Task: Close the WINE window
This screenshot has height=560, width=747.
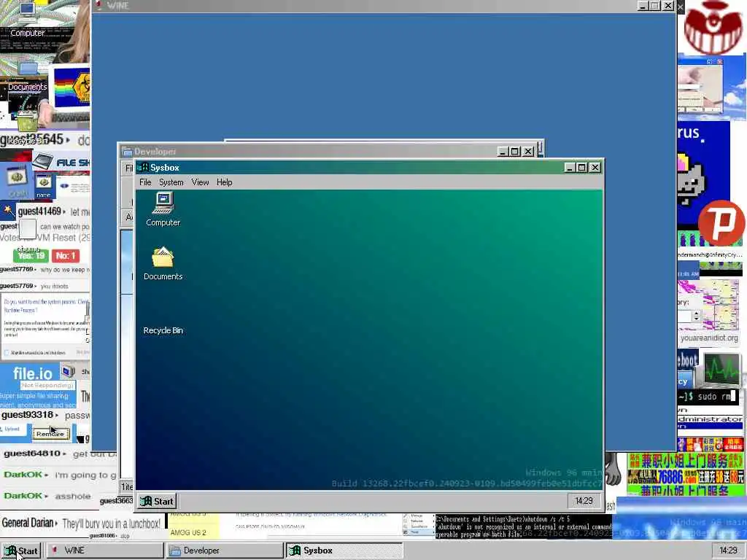Action: [668, 6]
